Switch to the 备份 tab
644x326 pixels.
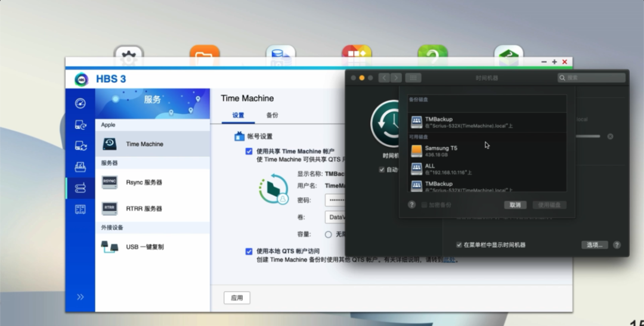coord(273,116)
